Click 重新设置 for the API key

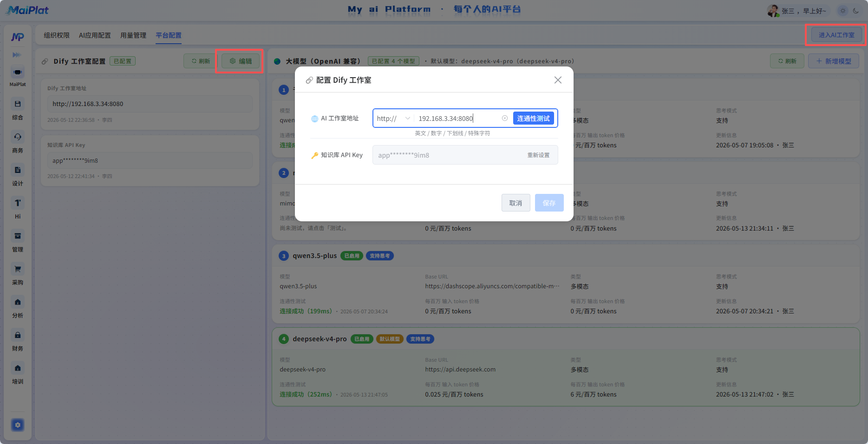tap(538, 155)
